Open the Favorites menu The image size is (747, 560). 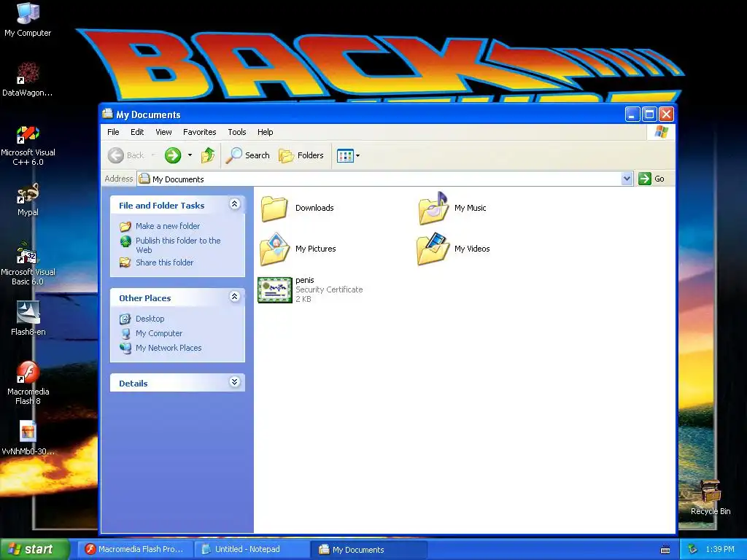click(200, 132)
